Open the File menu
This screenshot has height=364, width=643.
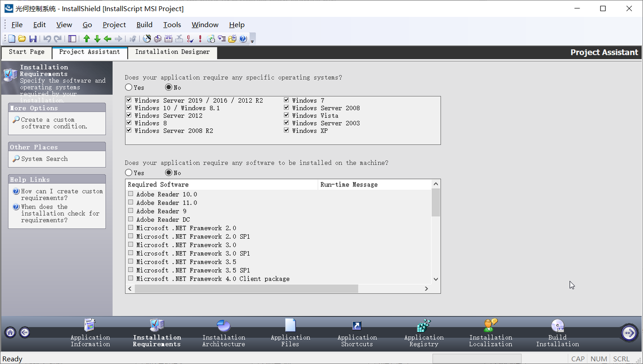tap(17, 25)
